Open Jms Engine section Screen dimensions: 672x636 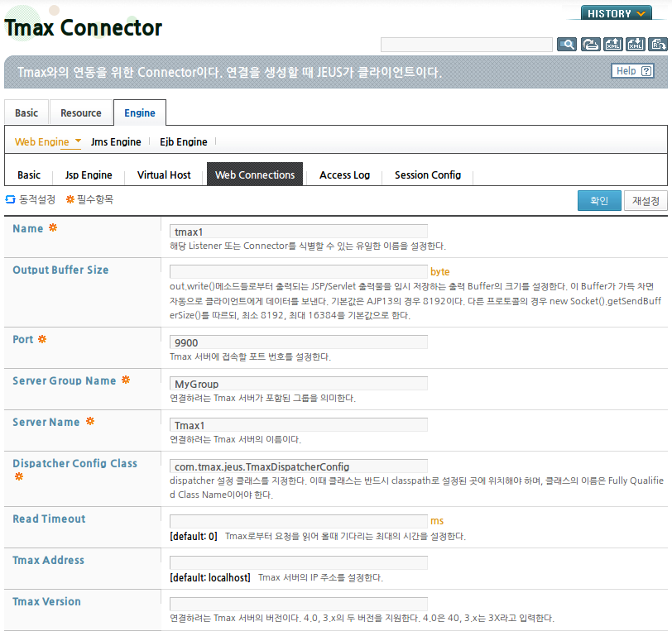click(x=116, y=141)
